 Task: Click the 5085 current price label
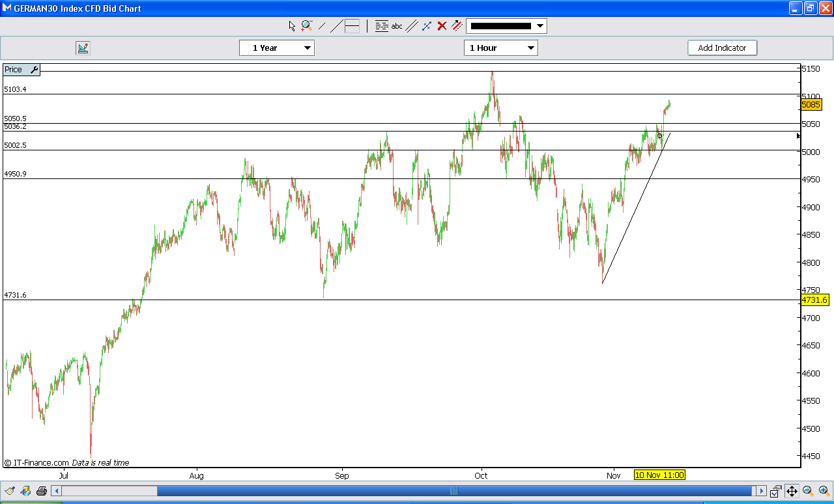pos(811,104)
